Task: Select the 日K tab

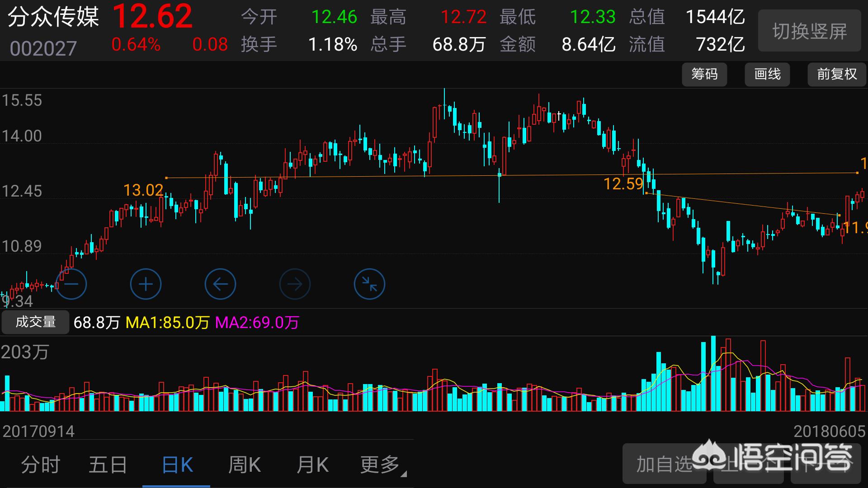Action: pyautogui.click(x=177, y=465)
